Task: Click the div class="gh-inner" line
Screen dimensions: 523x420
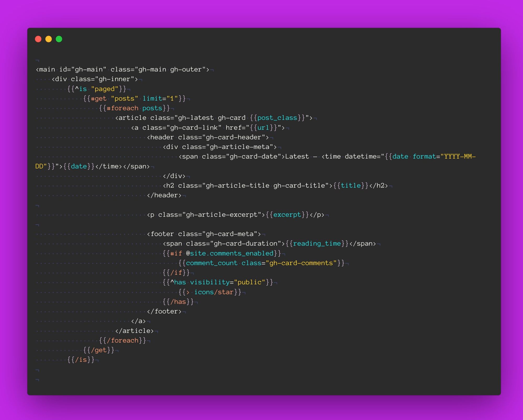Action: (x=95, y=79)
